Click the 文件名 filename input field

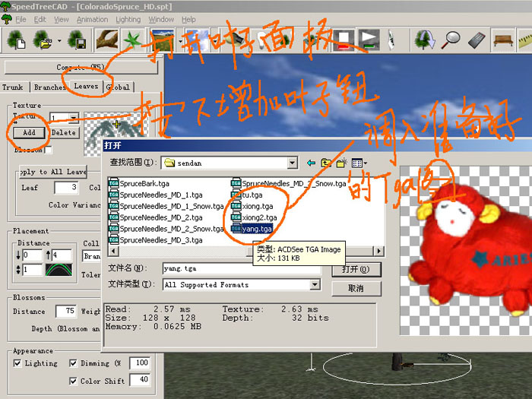pyautogui.click(x=242, y=269)
